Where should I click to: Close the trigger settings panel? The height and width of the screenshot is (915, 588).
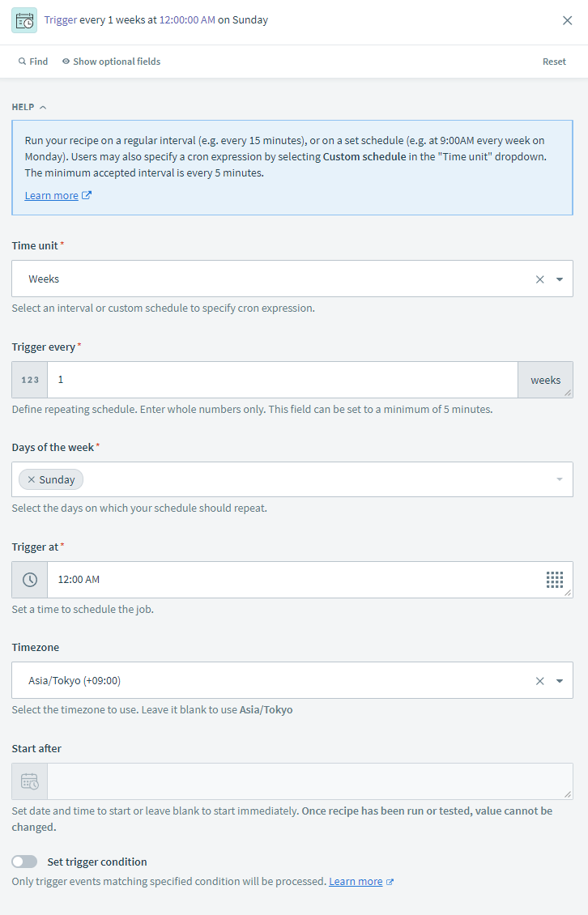(568, 20)
